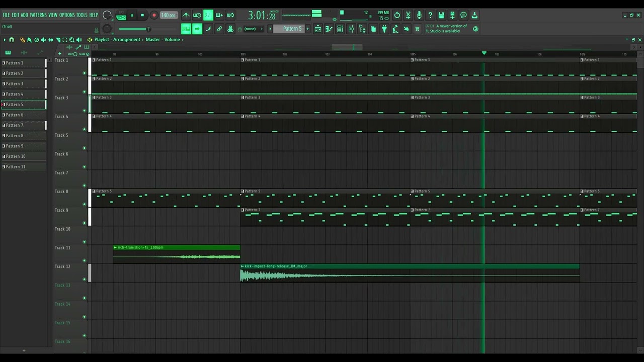This screenshot has width=644, height=362.
Task: Click the globe icon beside update notice
Action: coord(475,29)
